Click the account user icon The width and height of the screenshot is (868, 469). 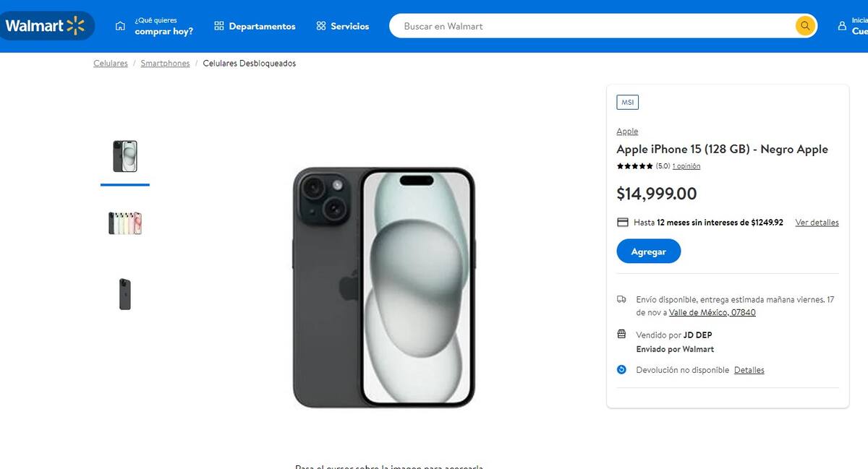(842, 26)
